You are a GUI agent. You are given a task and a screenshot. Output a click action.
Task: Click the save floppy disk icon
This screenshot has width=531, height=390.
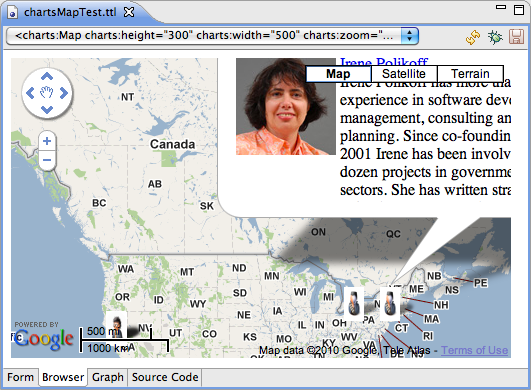[x=516, y=37]
